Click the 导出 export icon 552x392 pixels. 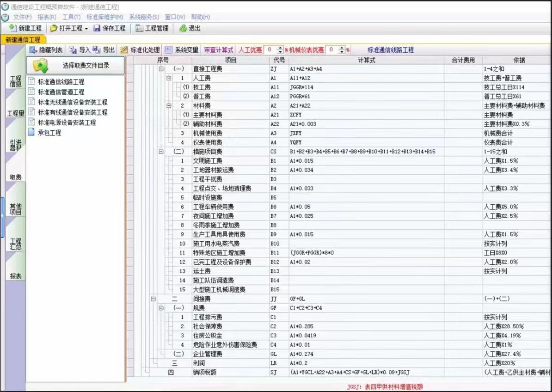pyautogui.click(x=97, y=50)
